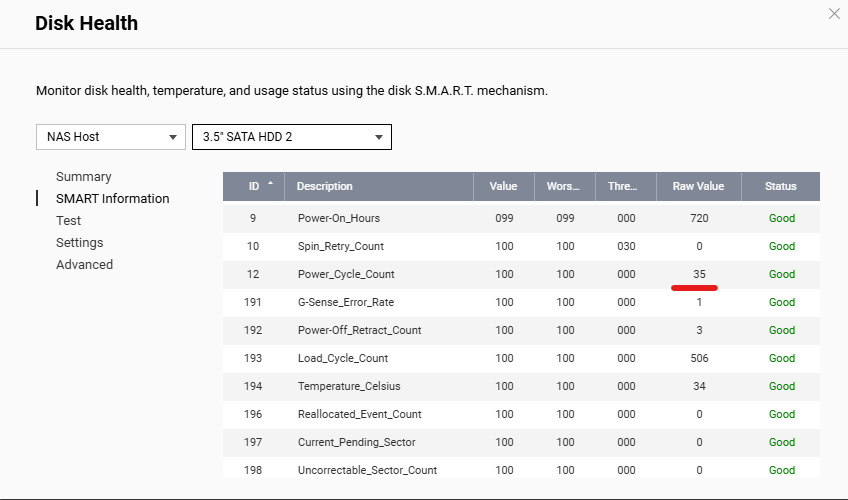Go to the Advanced section
This screenshot has height=500, width=848.
pyautogui.click(x=84, y=265)
